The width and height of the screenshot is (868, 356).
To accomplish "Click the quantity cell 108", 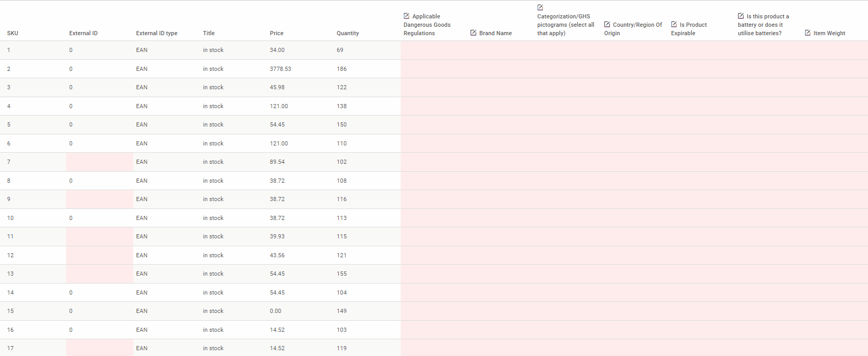I will (x=342, y=181).
